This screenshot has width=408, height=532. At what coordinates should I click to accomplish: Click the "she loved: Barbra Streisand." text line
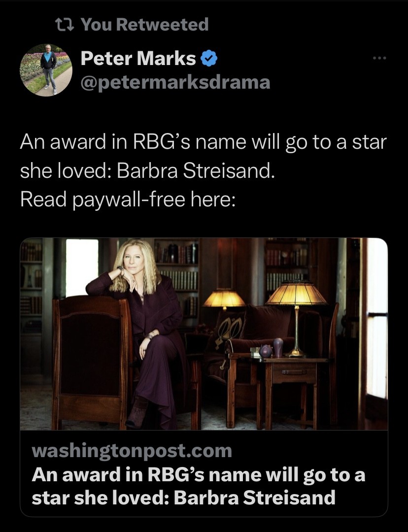tap(147, 170)
